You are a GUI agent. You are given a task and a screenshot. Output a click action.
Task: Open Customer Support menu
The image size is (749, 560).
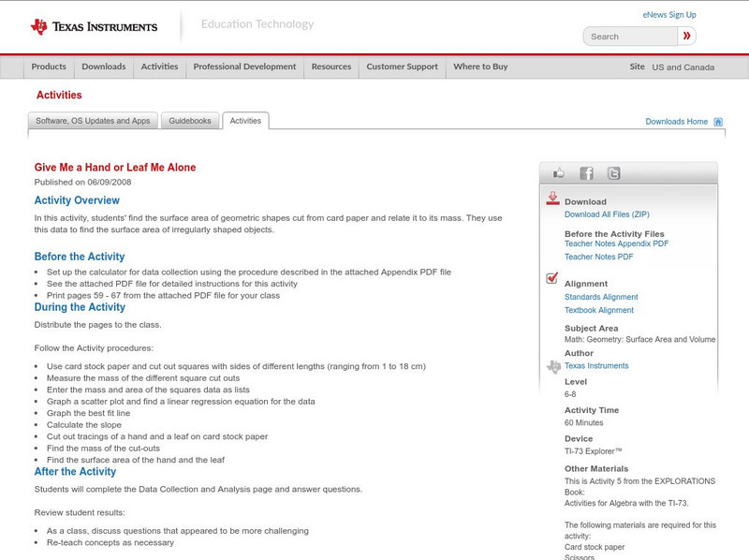point(403,66)
